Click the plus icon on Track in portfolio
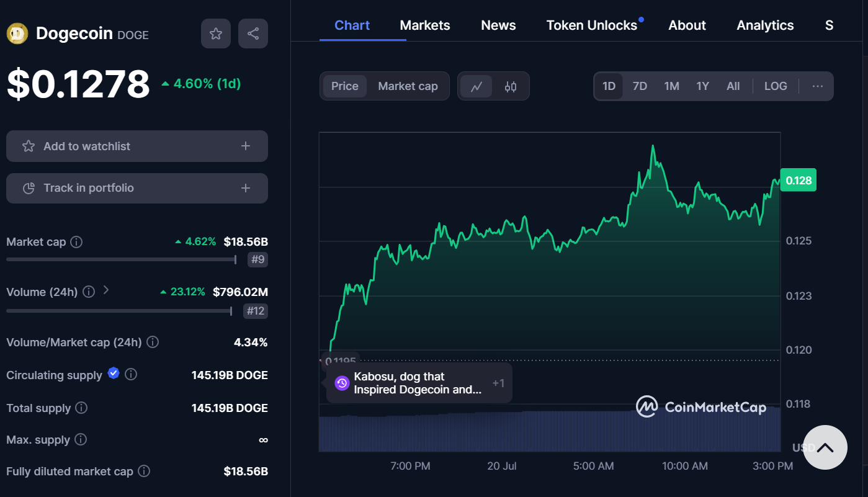 click(246, 188)
